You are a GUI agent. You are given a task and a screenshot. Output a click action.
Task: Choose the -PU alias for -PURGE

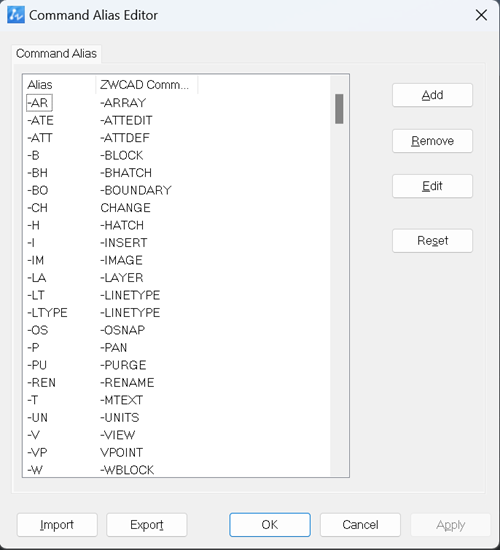37,365
